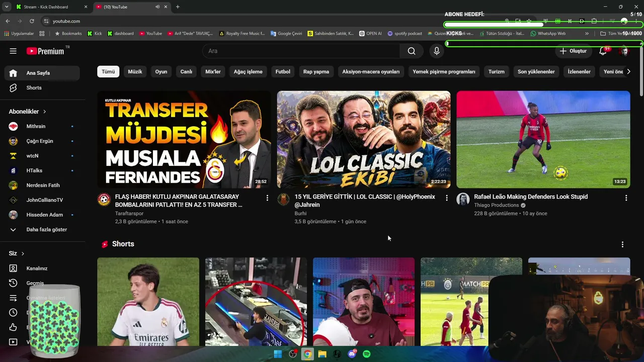Select the Futbol filter chip
Viewport: 644px width, 362px height.
[283, 71]
